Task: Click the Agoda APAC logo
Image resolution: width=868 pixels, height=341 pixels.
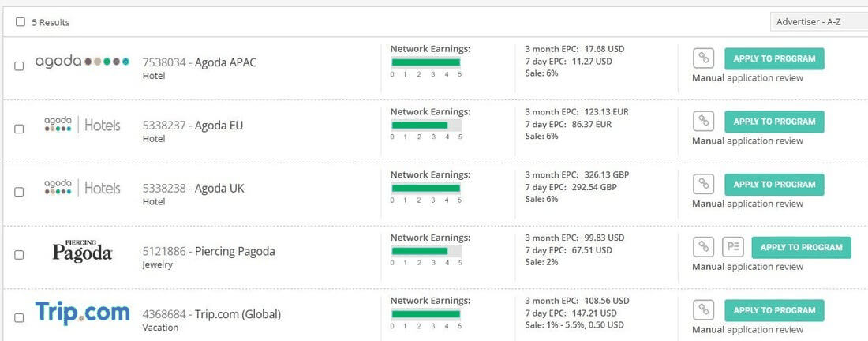Action: [83, 61]
